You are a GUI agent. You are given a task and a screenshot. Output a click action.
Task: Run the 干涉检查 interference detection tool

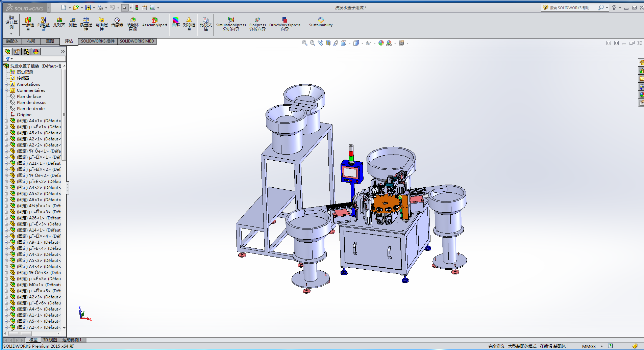tap(28, 24)
